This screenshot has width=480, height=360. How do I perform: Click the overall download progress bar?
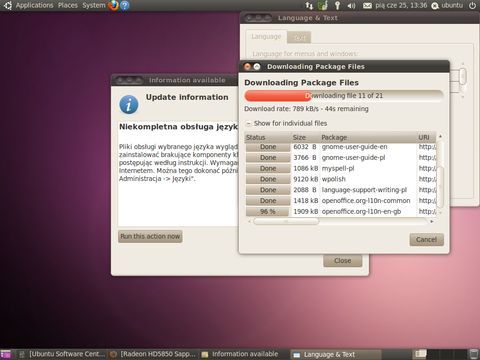[344, 96]
